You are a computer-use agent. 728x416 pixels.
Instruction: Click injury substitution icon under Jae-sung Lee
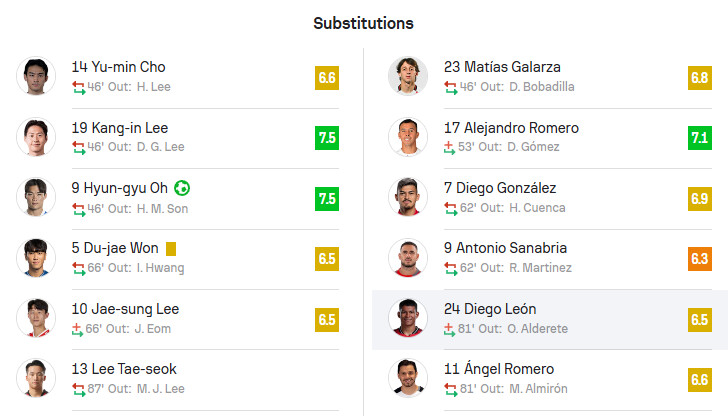[x=79, y=329]
